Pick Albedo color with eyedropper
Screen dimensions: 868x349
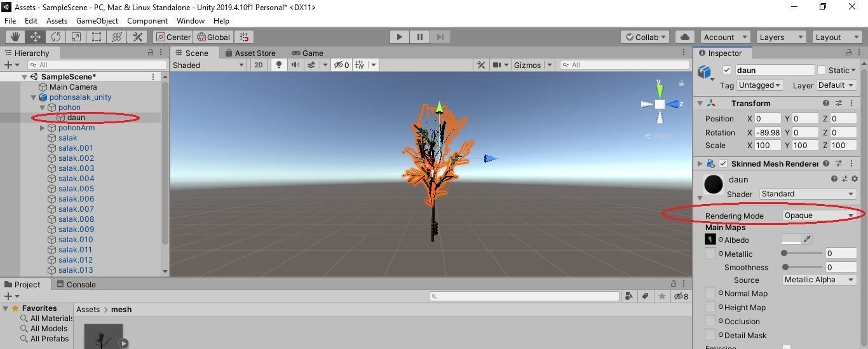point(807,239)
